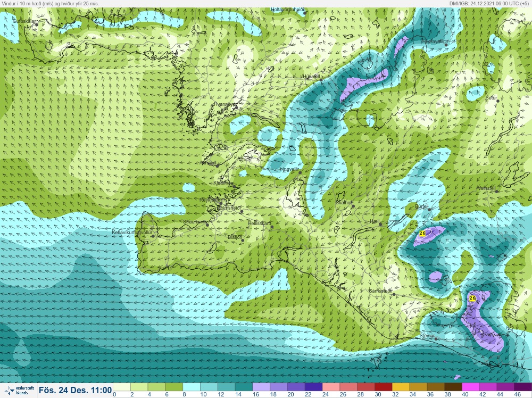Pick the 26–28 m/s salmon legend swatch

click(349, 387)
